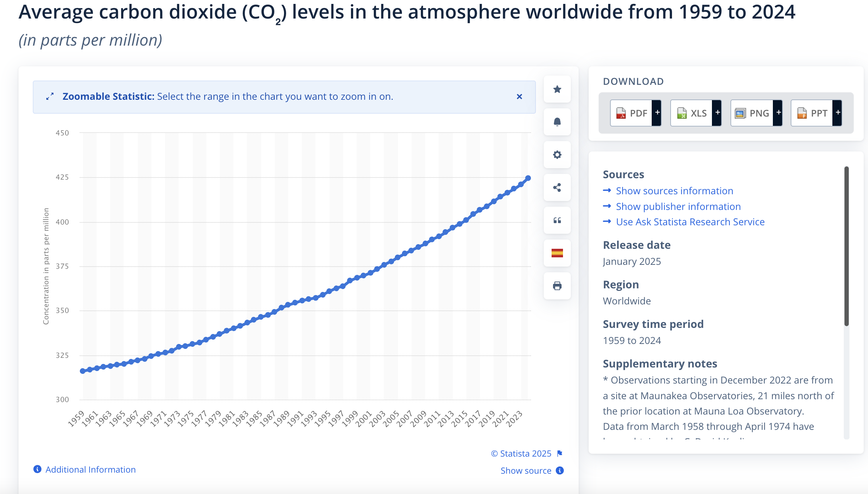Open Show sources information link
868x494 pixels.
click(674, 191)
